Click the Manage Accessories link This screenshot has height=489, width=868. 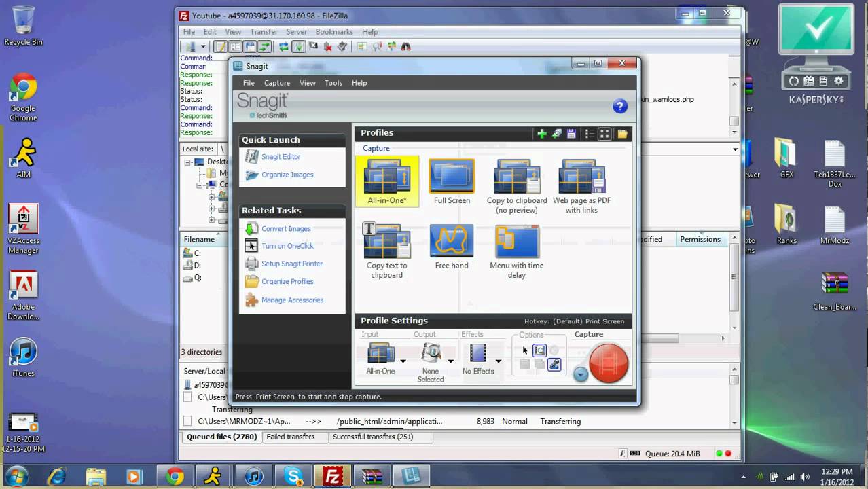[292, 300]
